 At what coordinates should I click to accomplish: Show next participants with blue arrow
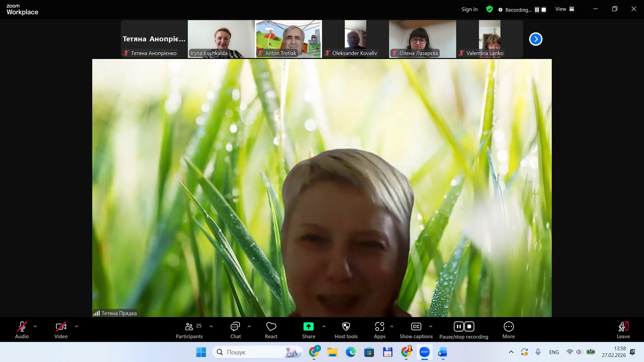(536, 39)
